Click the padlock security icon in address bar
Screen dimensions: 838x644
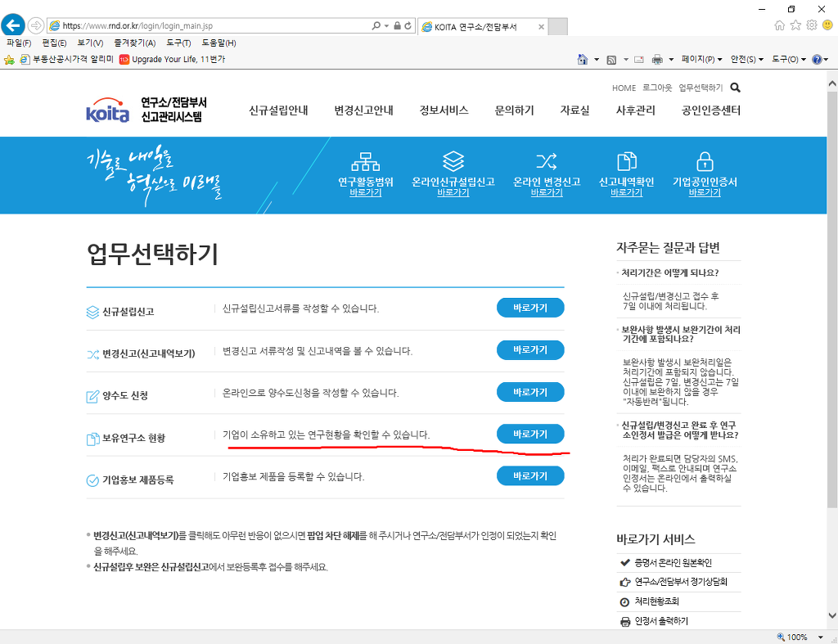point(397,25)
